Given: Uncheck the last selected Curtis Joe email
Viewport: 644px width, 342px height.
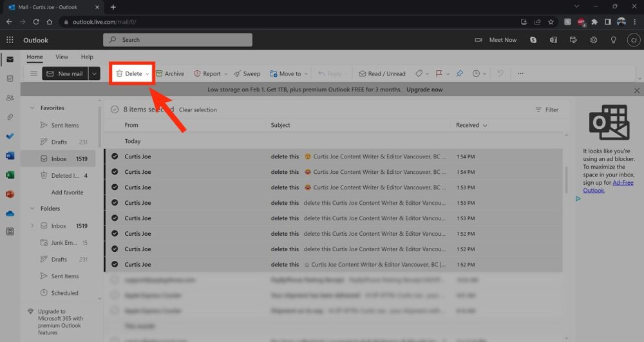Looking at the screenshot, I should point(115,265).
